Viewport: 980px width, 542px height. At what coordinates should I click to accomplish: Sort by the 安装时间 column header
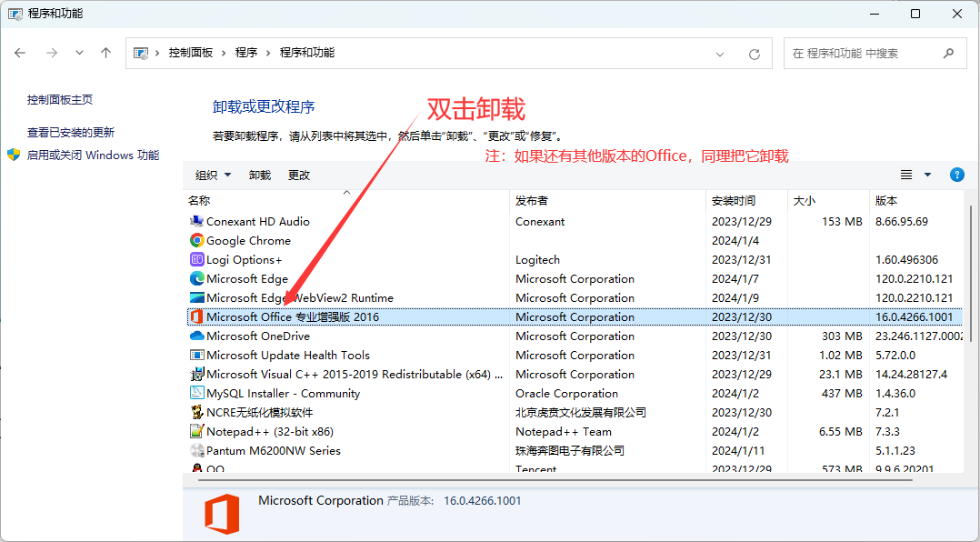point(734,201)
